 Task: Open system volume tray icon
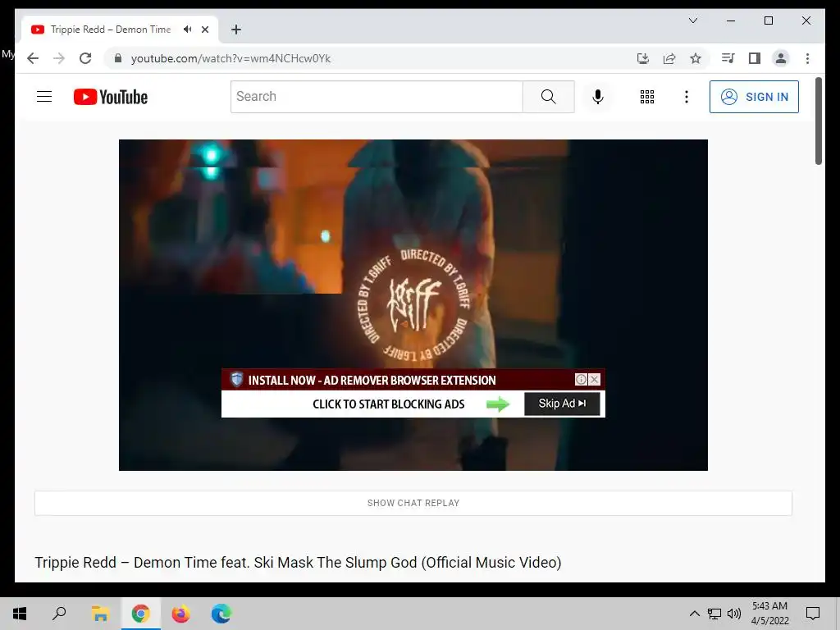coord(734,614)
